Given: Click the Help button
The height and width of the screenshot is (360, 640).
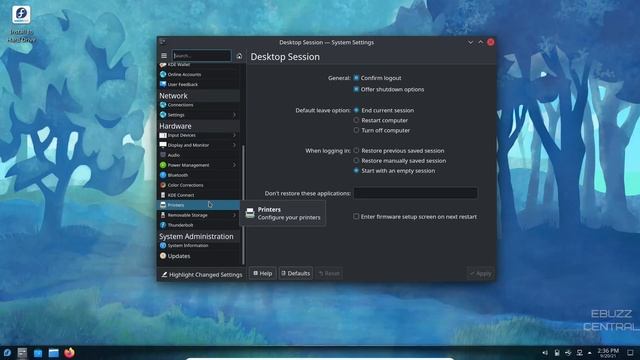Looking at the screenshot, I should click(x=262, y=273).
